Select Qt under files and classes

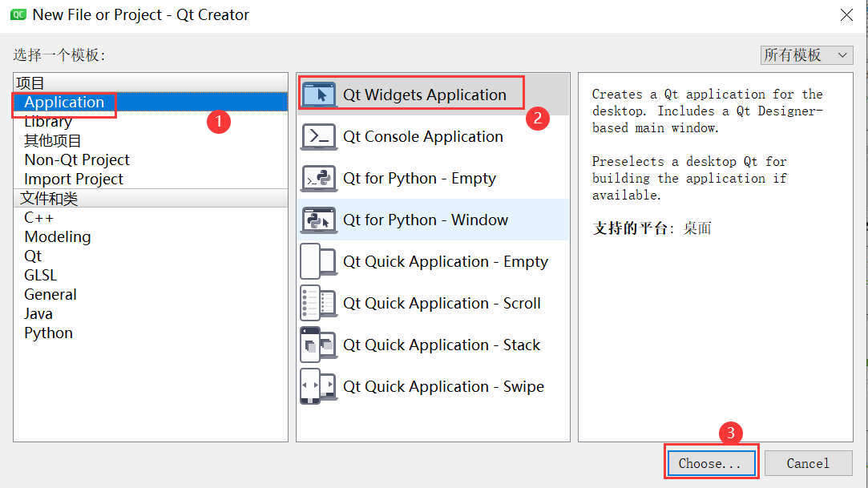(151, 256)
